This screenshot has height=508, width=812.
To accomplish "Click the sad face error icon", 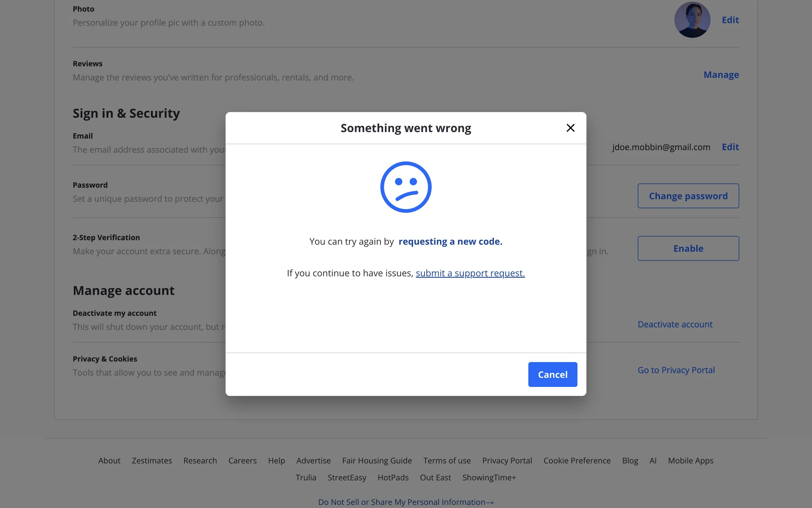I will [x=406, y=187].
